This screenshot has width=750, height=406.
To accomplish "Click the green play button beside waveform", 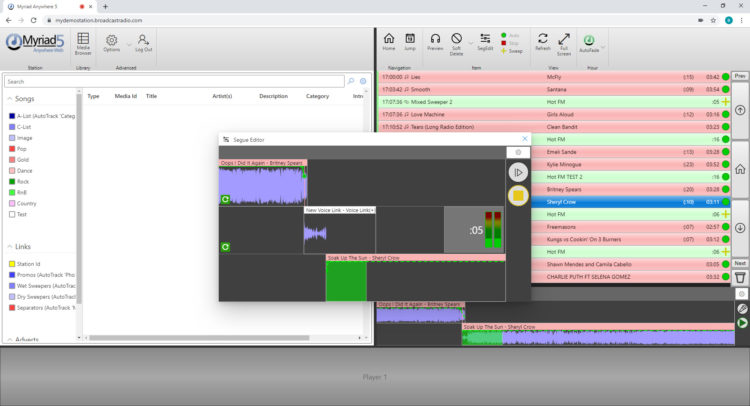I will coord(742,323).
